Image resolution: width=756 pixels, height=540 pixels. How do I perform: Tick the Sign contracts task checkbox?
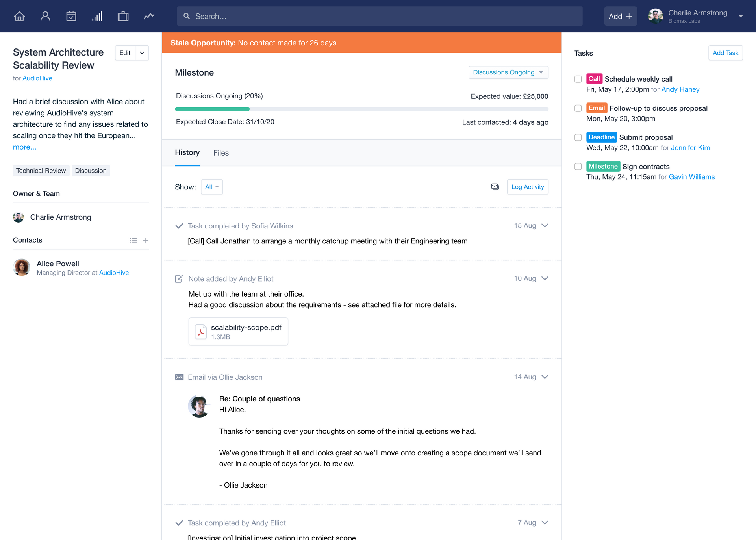pos(578,167)
